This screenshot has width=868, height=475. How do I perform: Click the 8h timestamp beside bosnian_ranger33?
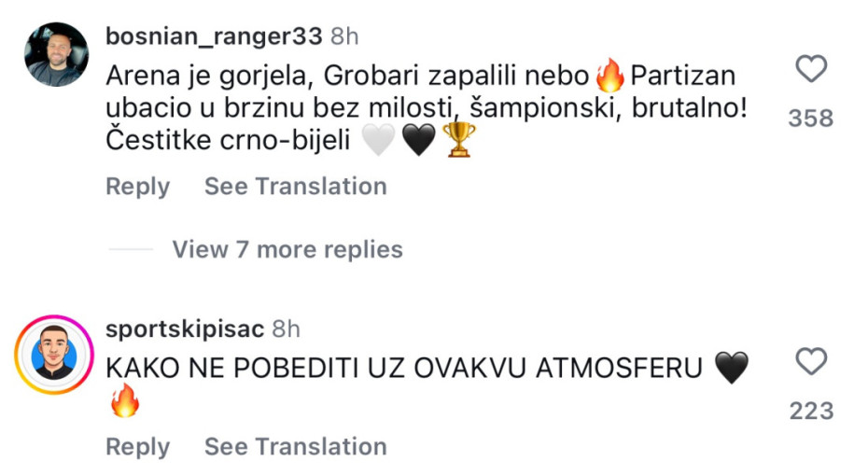pyautogui.click(x=345, y=36)
